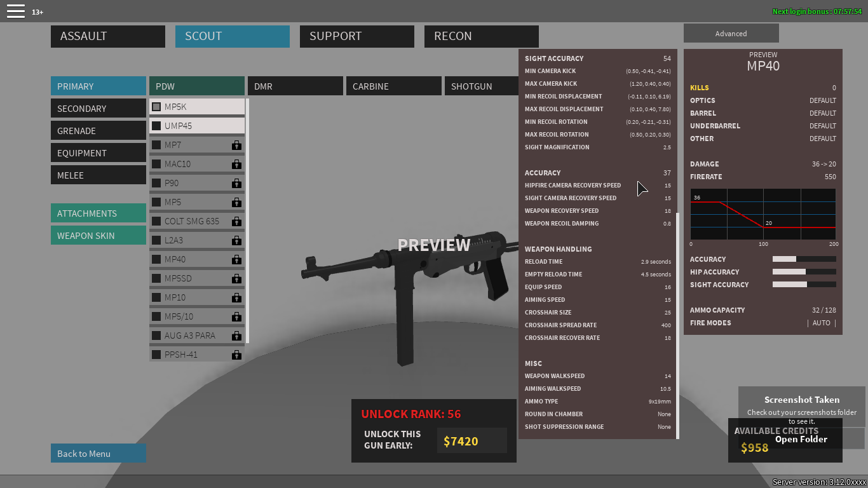868x488 pixels.
Task: Click the lock icon on MP7 row
Action: click(236, 145)
